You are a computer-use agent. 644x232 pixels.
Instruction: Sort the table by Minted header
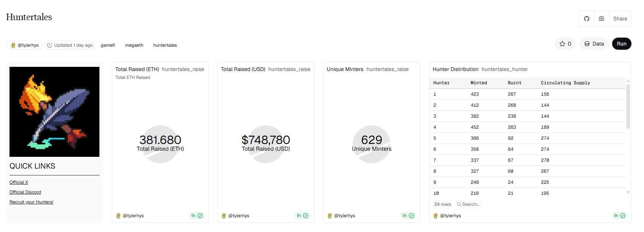click(479, 83)
